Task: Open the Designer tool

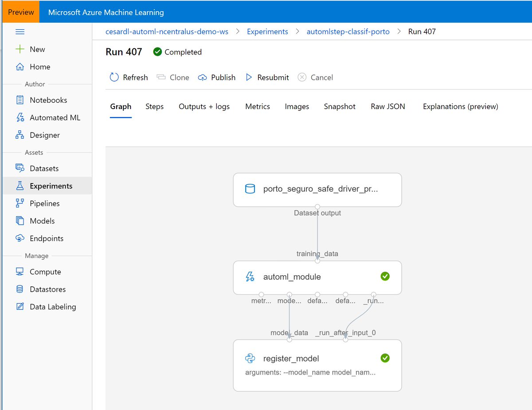Action: [x=44, y=135]
